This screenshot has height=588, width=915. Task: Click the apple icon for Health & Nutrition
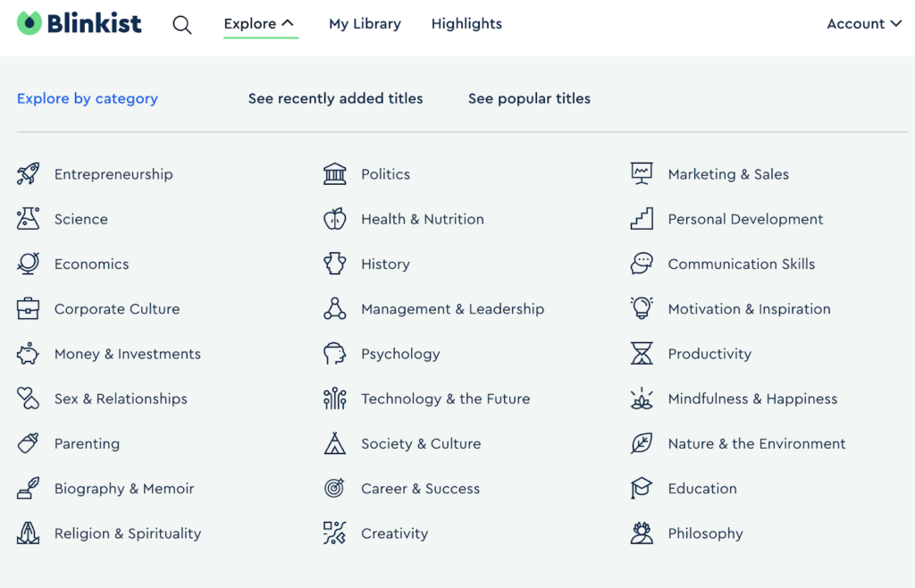point(334,219)
